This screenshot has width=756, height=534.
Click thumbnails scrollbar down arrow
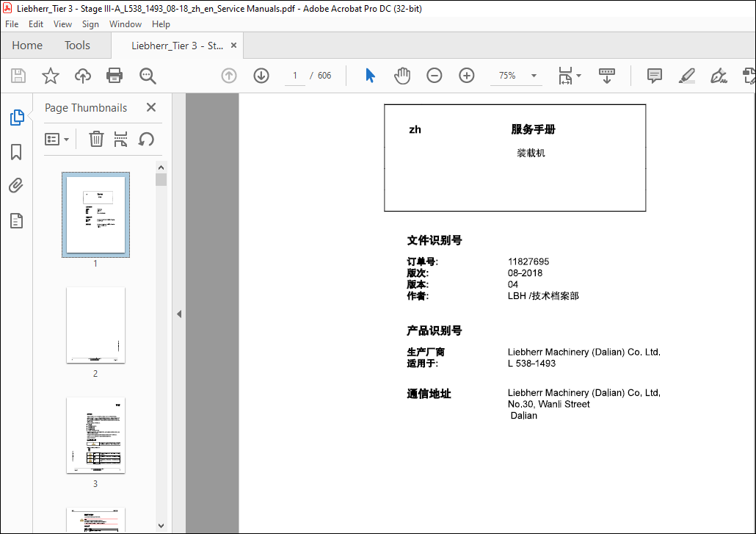pos(161,526)
